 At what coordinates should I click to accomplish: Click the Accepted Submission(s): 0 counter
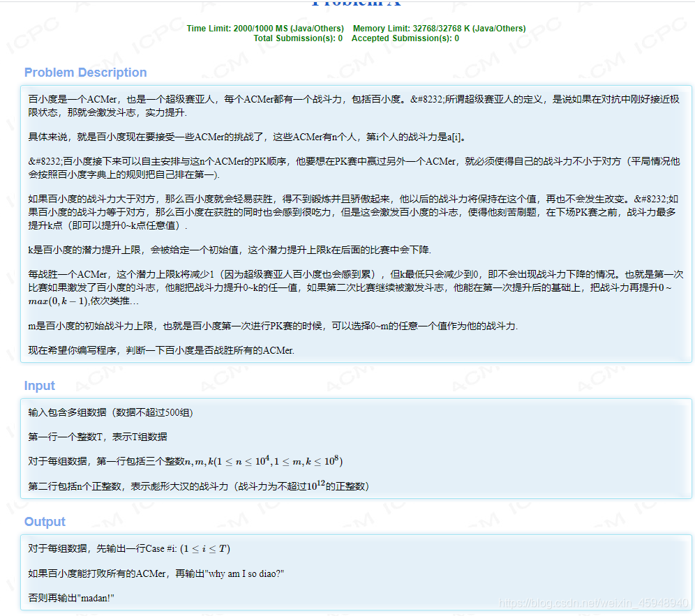pyautogui.click(x=404, y=38)
